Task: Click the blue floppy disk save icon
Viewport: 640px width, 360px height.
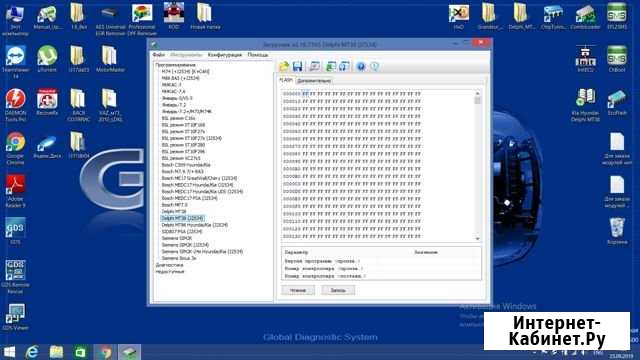Action: [298, 66]
